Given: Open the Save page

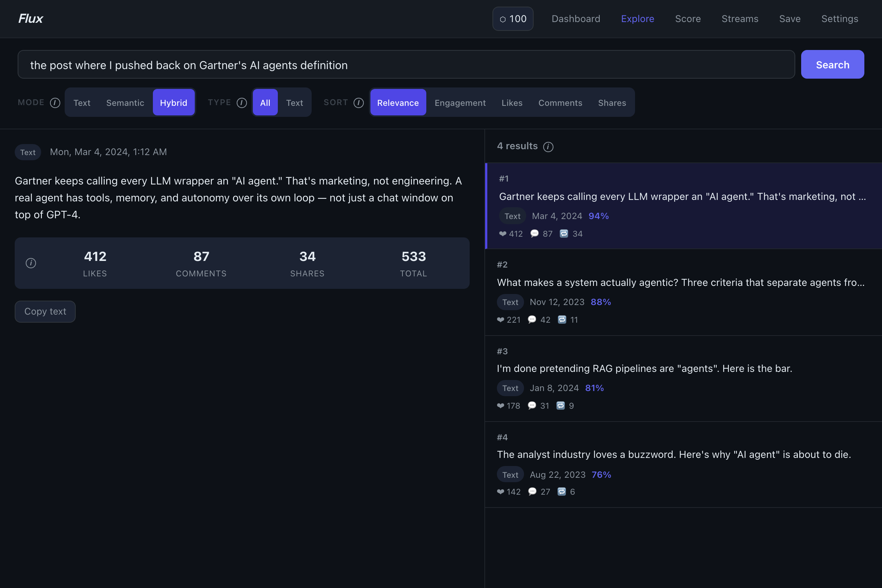Looking at the screenshot, I should pyautogui.click(x=790, y=19).
